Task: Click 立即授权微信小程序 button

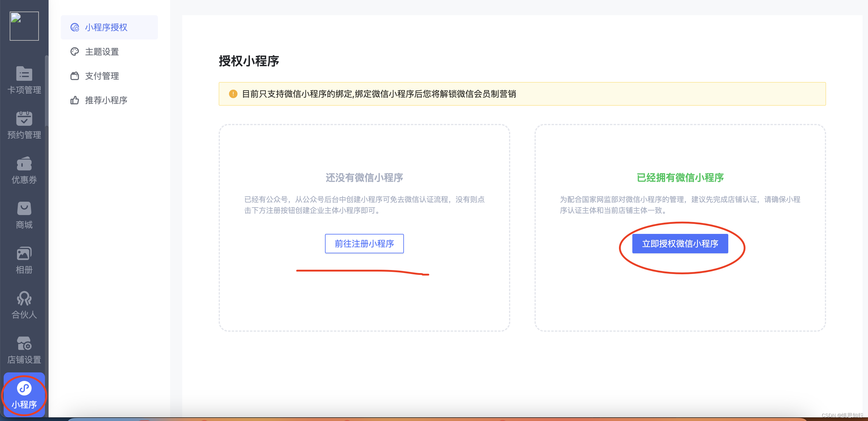Action: tap(680, 243)
